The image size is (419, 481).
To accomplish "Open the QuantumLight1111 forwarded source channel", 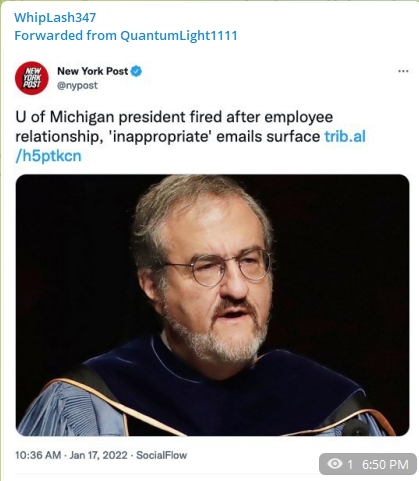I will pos(179,35).
